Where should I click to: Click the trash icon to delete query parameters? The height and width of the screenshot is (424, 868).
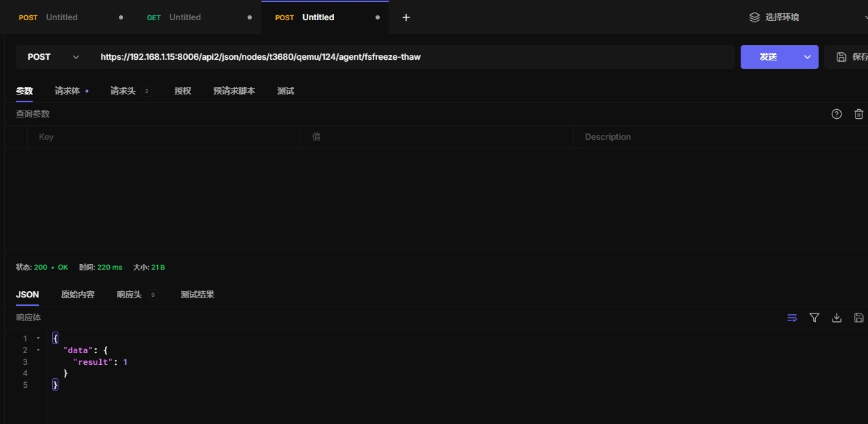click(x=859, y=114)
